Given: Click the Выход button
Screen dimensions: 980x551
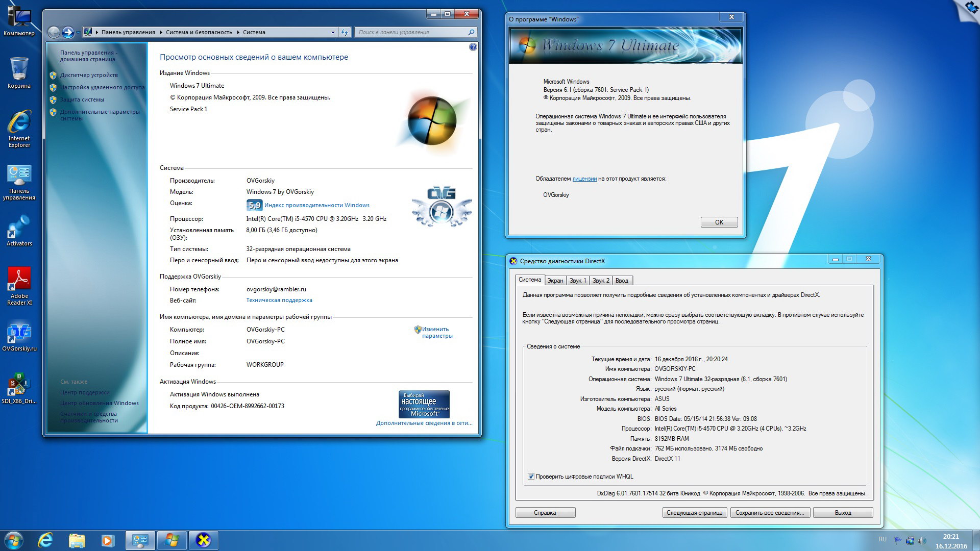Looking at the screenshot, I should coord(843,513).
